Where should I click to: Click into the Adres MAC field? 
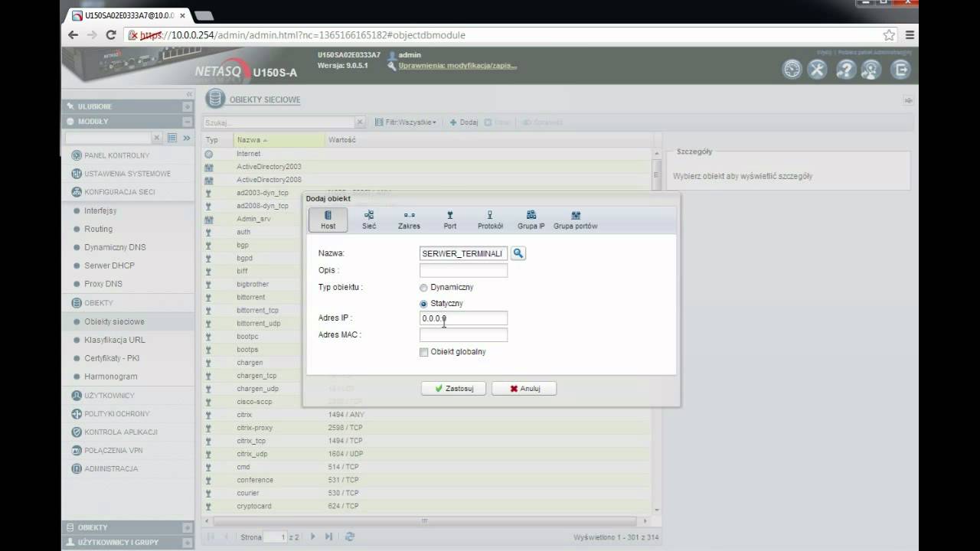coord(463,335)
